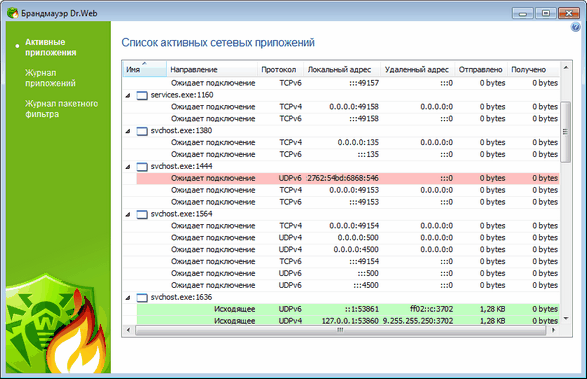The image size is (587, 379).
Task: Select the green outgoing row ::1:53861
Action: (348, 309)
